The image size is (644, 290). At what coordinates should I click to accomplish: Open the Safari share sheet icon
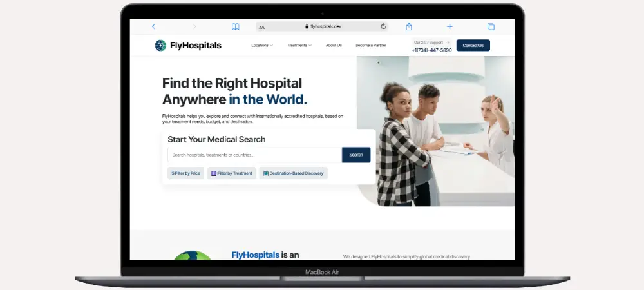408,26
